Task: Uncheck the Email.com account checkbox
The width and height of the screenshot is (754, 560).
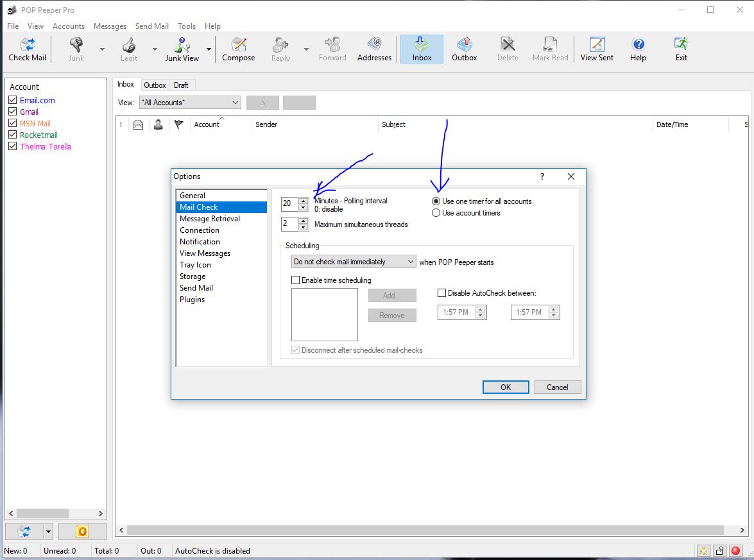Action: tap(13, 100)
